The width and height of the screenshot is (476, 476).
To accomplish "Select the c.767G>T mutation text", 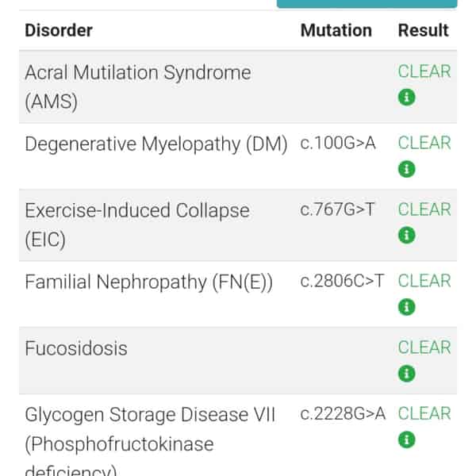I will tap(337, 209).
